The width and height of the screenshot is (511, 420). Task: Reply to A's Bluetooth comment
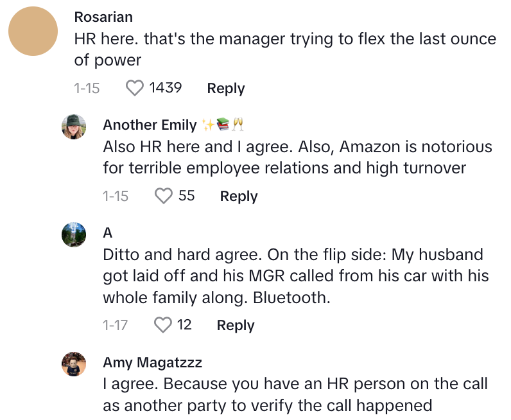pos(236,326)
